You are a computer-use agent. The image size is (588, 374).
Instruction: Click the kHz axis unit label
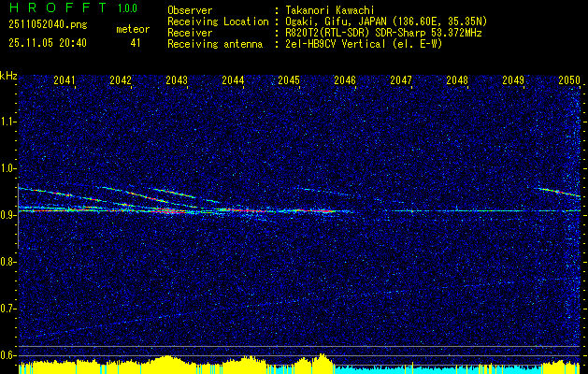tap(8, 75)
